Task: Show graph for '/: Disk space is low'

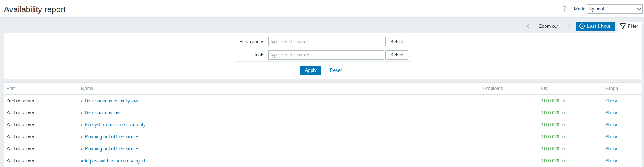Action: coord(611,113)
